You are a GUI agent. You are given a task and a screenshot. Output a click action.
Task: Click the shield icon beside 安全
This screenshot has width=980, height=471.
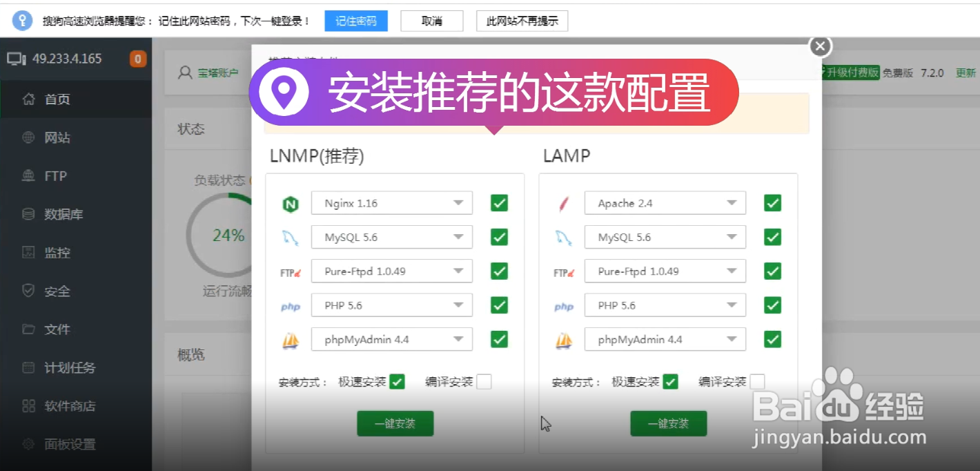tap(28, 291)
